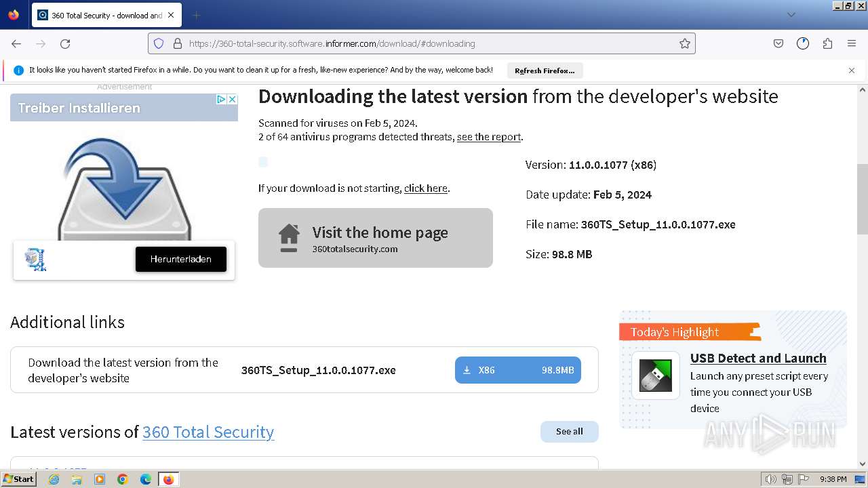Screen dimensions: 868x488
Task: Click the scrollbar up arrow
Action: (x=863, y=89)
